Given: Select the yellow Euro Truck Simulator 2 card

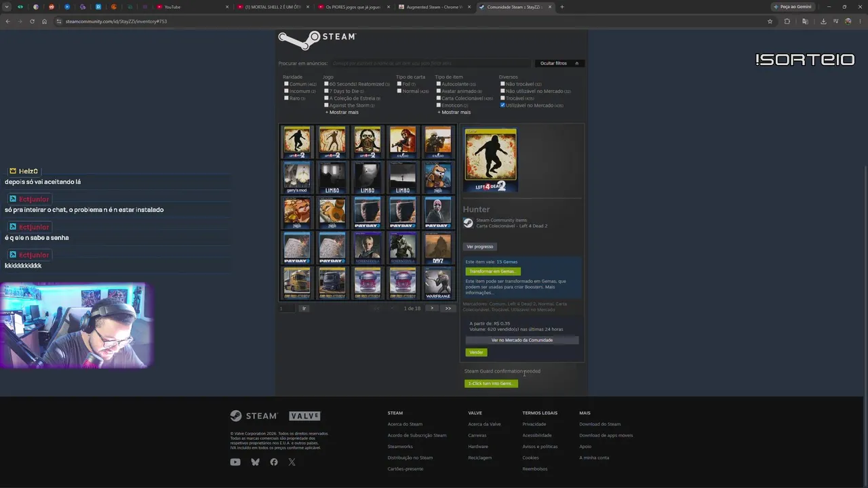Looking at the screenshot, I should (296, 283).
